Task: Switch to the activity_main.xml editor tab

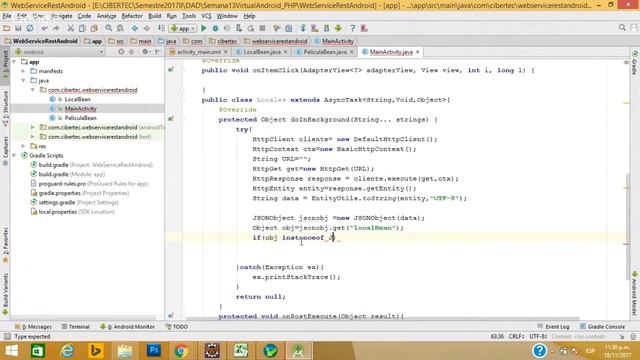Action: [198, 52]
